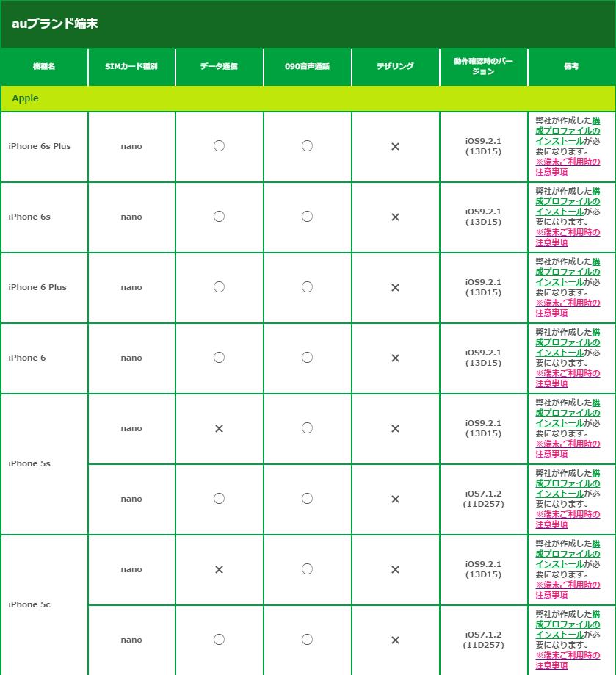The width and height of the screenshot is (616, 675).
Task: Open ※端末ご利用時の注意事項 link in iPhone 6s row
Action: click(568, 238)
